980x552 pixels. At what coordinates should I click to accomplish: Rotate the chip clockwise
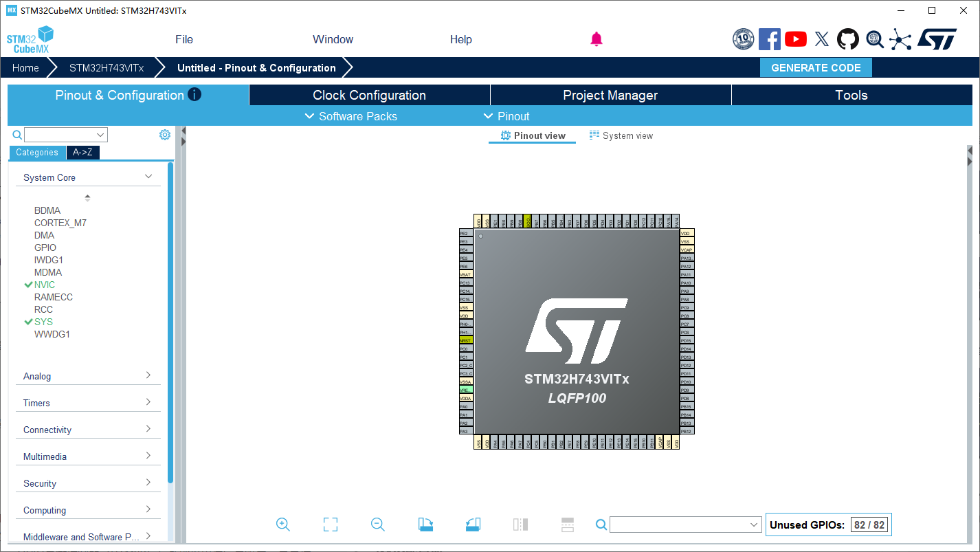pyautogui.click(x=425, y=525)
